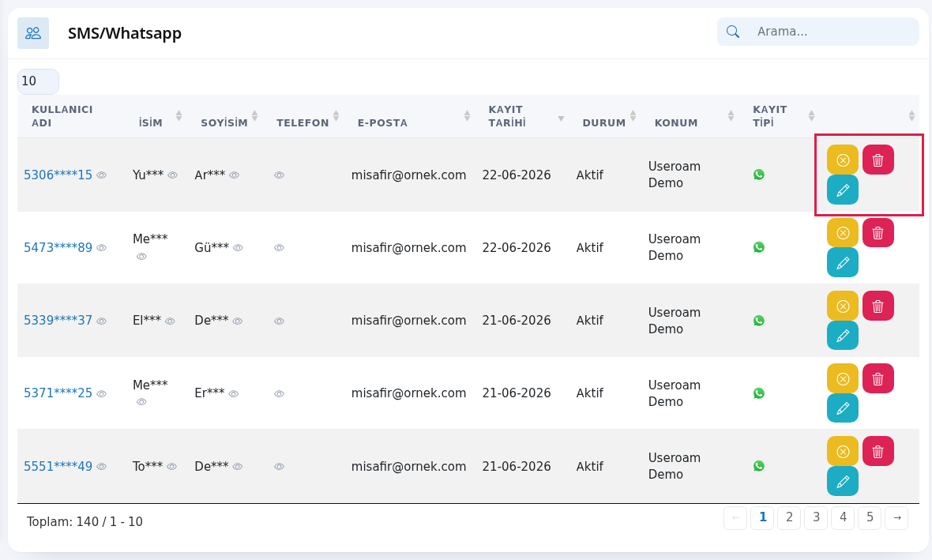Show the hidden surname Gü*** with its eye icon

pyautogui.click(x=238, y=248)
